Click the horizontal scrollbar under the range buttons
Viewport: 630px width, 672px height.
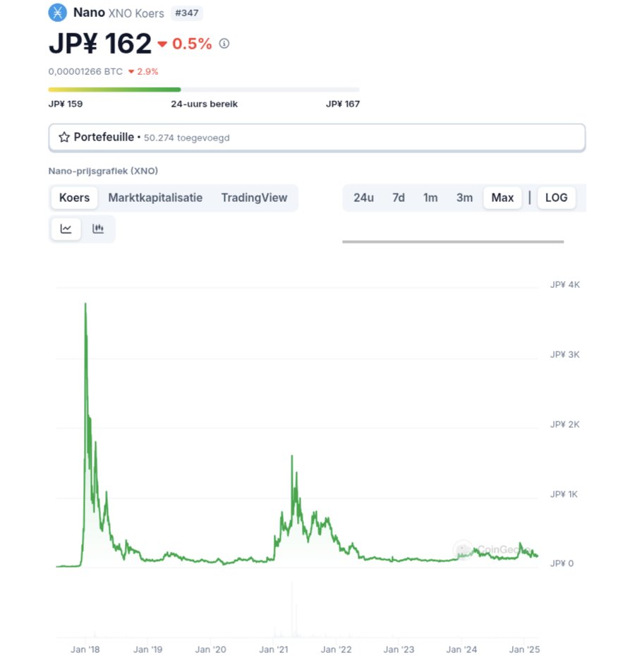453,241
